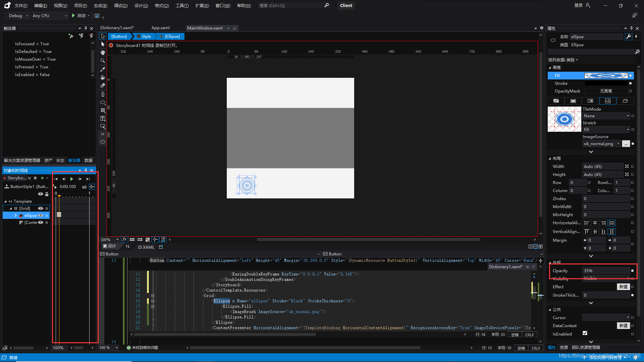Add a new property trigger
Image resolution: width=644 pixels, height=362 pixels.
tap(71, 36)
